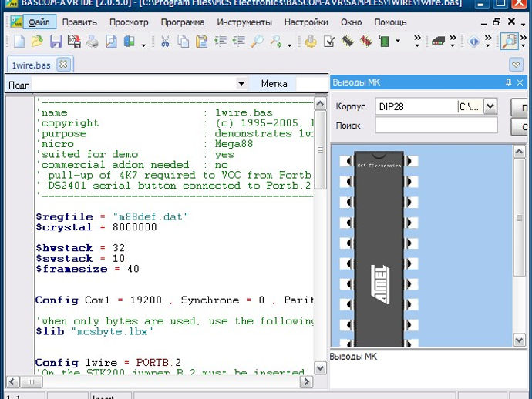Open dropdown arrow next to find-next icon

click(x=289, y=45)
